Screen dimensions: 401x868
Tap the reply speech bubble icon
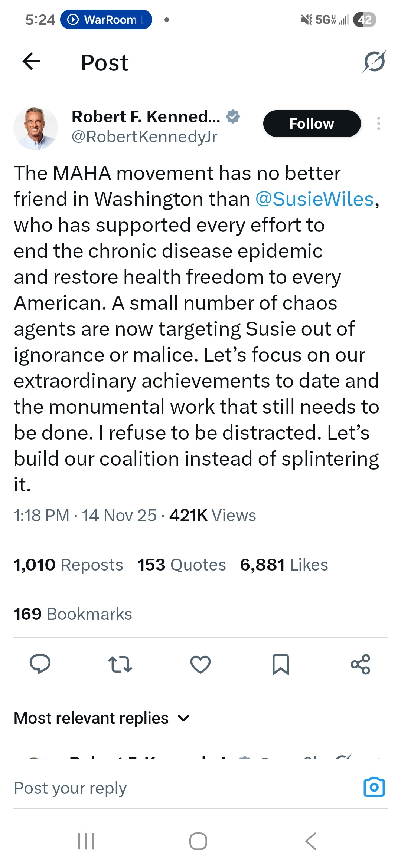pos(40,664)
